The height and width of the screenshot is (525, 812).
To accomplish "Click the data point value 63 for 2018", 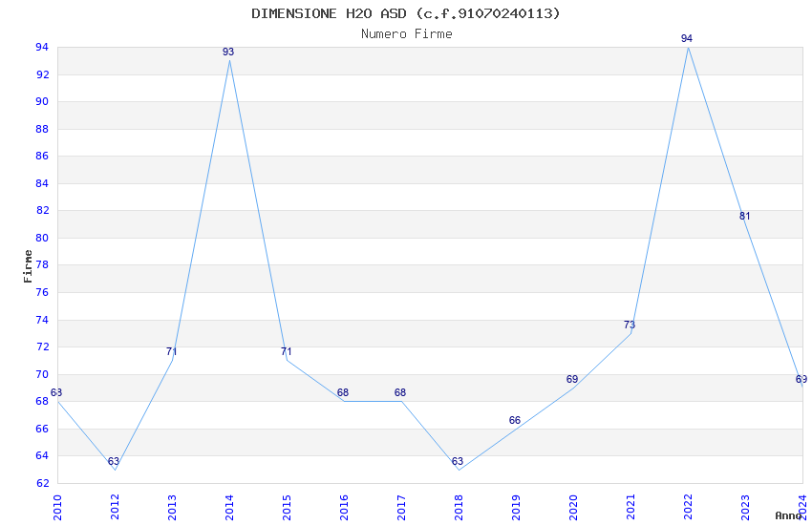I will 458,461.
